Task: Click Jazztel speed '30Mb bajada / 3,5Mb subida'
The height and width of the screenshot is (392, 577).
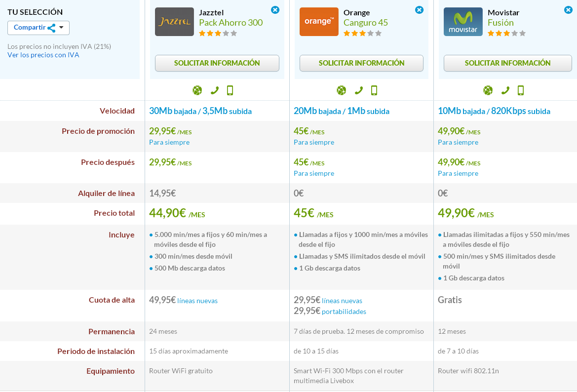Action: pyautogui.click(x=200, y=111)
